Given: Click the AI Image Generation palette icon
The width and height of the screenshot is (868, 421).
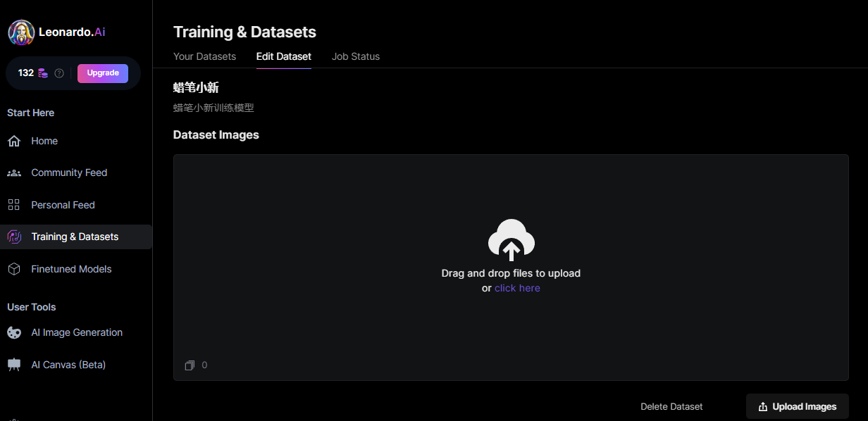Looking at the screenshot, I should click(x=14, y=332).
